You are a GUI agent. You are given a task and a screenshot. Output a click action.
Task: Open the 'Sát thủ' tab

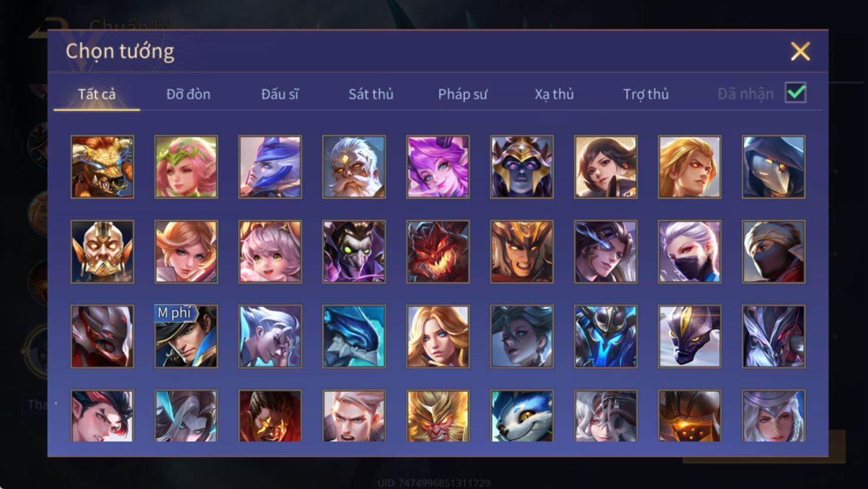(371, 94)
